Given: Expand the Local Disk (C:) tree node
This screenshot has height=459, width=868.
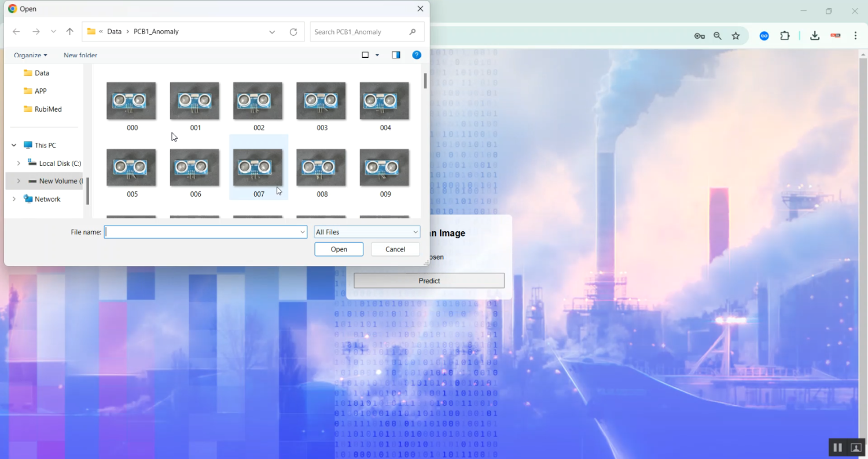Looking at the screenshot, I should pyautogui.click(x=19, y=164).
